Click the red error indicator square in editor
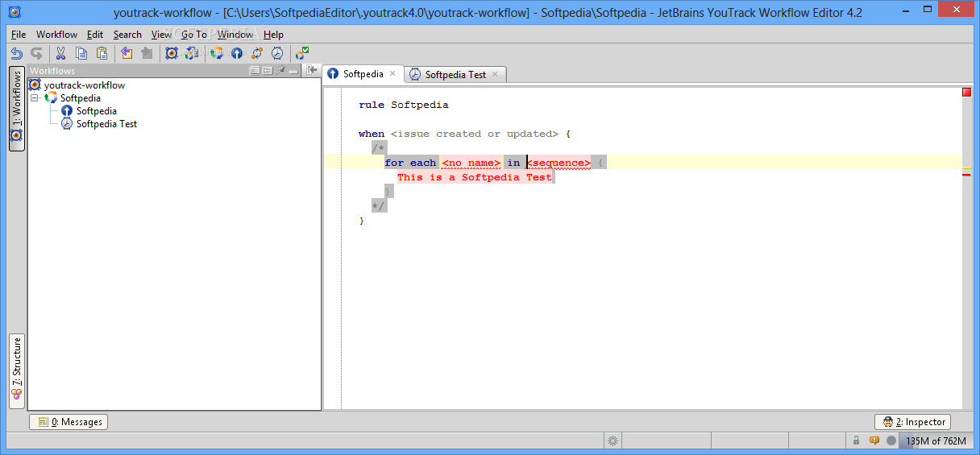The image size is (980, 455). (x=966, y=93)
